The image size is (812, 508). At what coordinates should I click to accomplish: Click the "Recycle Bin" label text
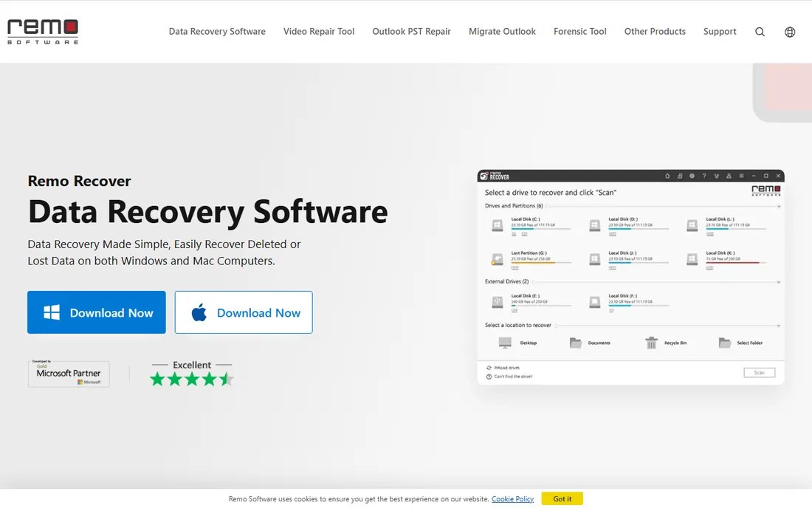pyautogui.click(x=675, y=343)
